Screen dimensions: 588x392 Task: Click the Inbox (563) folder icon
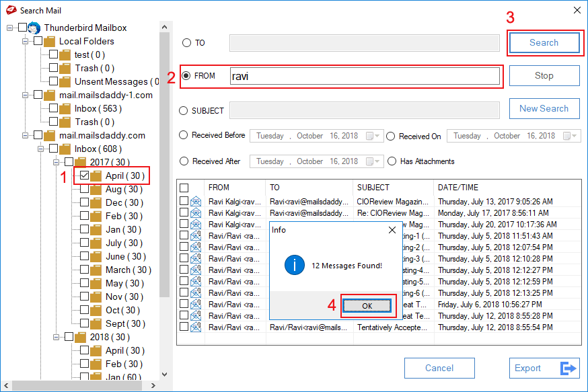tap(65, 109)
